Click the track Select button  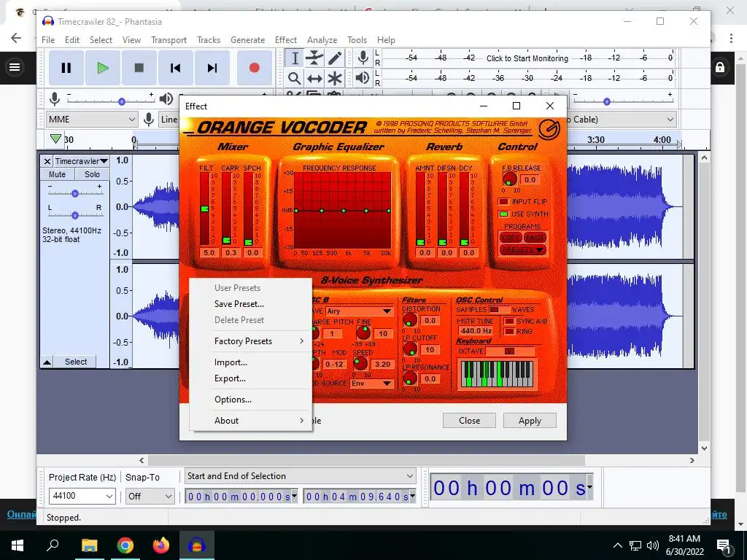[x=76, y=362]
